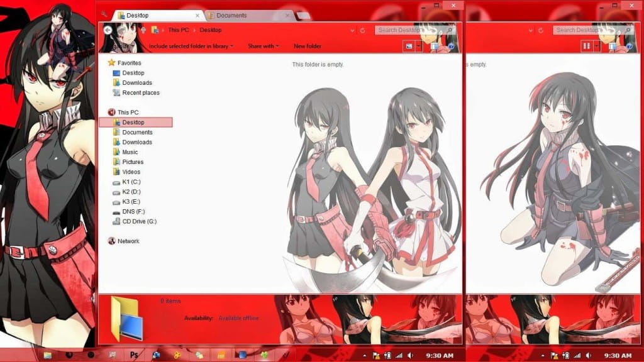Open the Music folder in the sidebar
Viewport: 644px width, 362px height.
(x=130, y=151)
